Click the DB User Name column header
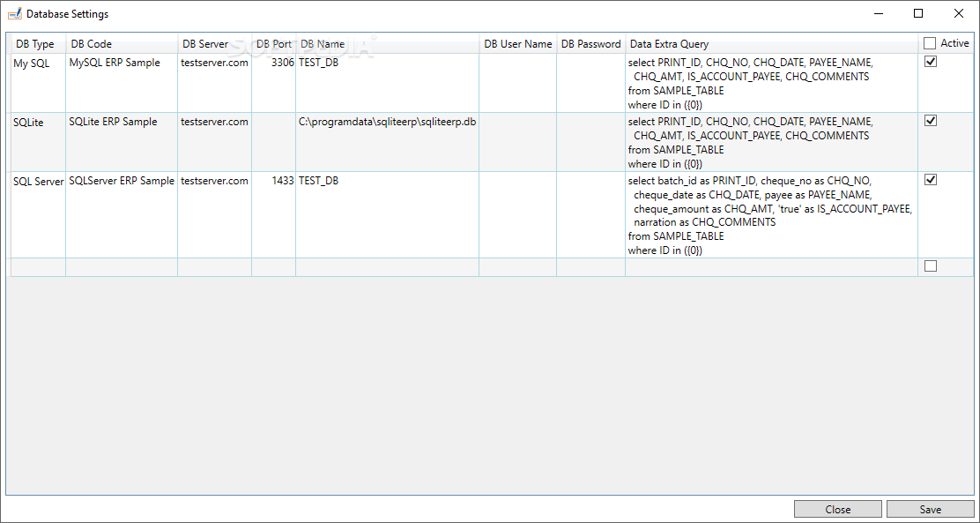The width and height of the screenshot is (980, 523). click(517, 44)
